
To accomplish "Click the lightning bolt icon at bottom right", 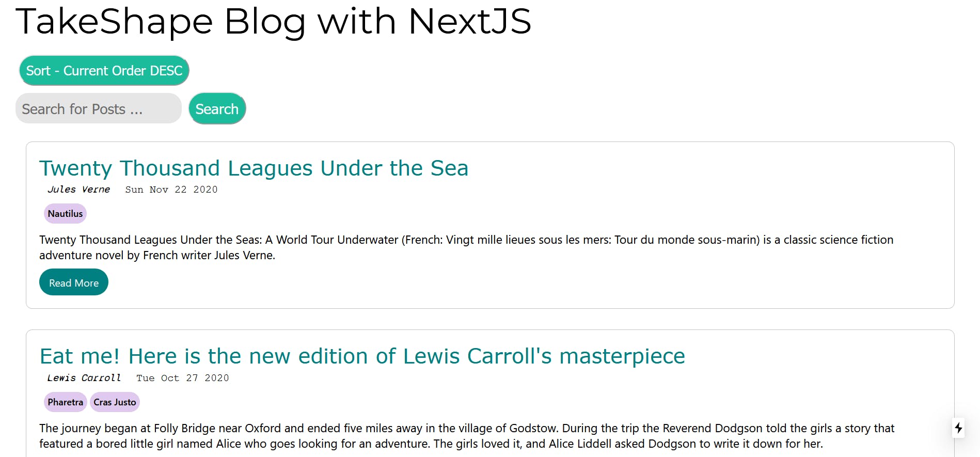I will tap(958, 428).
